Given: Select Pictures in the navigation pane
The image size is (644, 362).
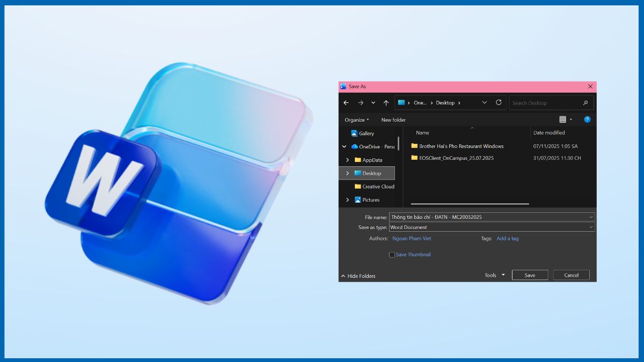Looking at the screenshot, I should [367, 200].
